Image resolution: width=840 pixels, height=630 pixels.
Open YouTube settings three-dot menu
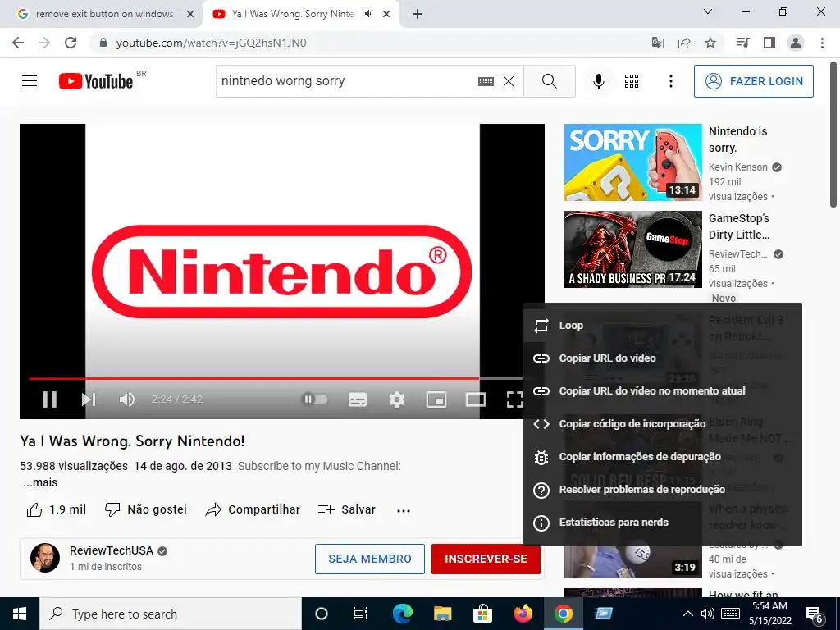[671, 81]
